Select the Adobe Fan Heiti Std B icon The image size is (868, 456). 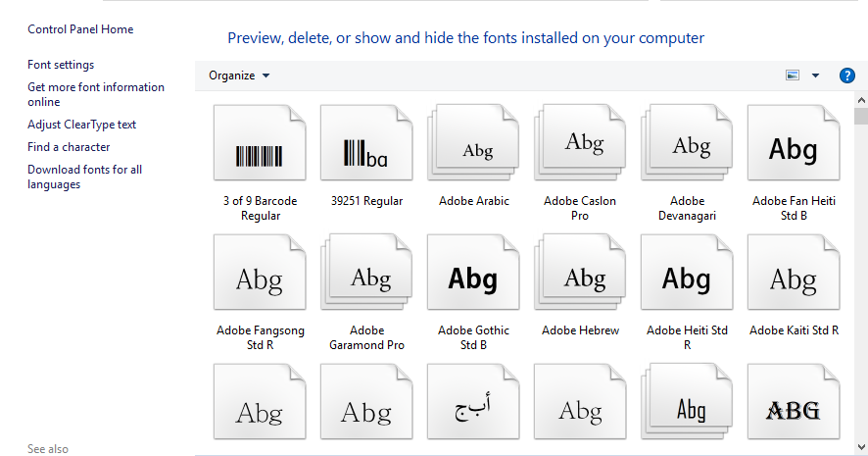(794, 142)
